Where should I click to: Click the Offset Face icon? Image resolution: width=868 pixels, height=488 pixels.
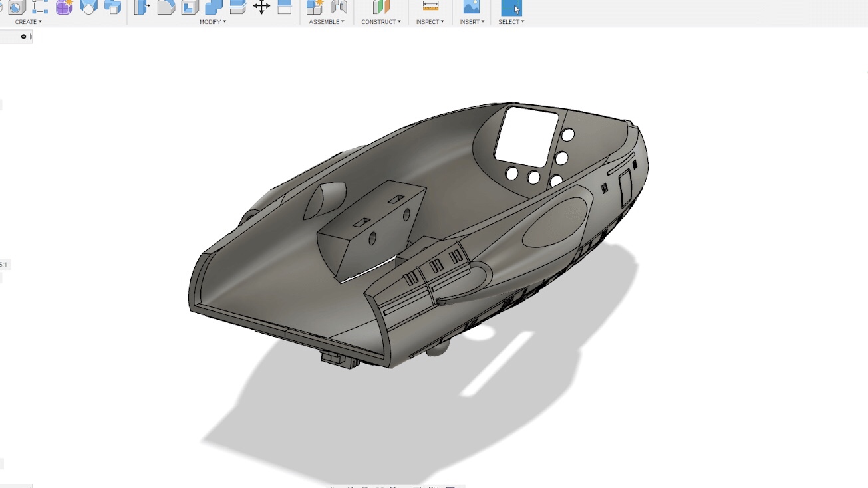coord(237,7)
